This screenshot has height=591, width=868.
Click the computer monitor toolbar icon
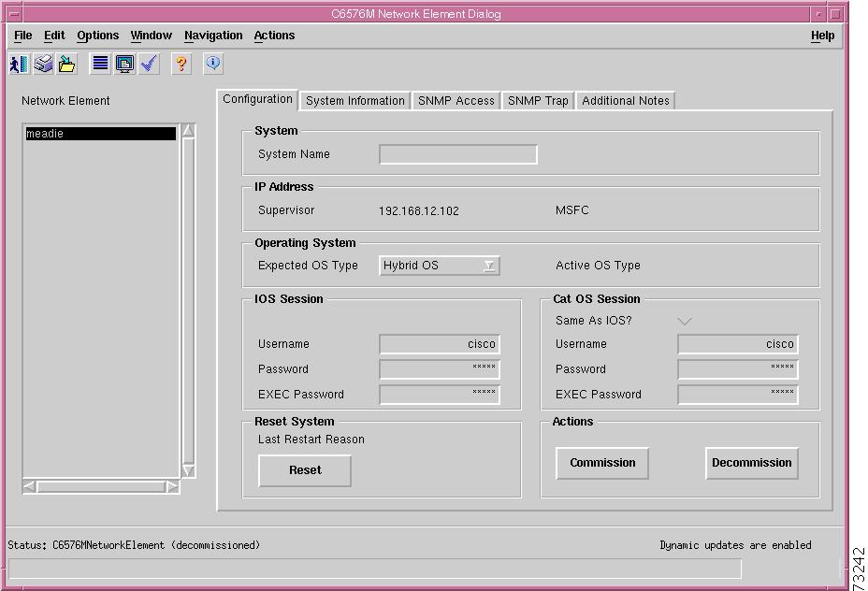[x=124, y=65]
